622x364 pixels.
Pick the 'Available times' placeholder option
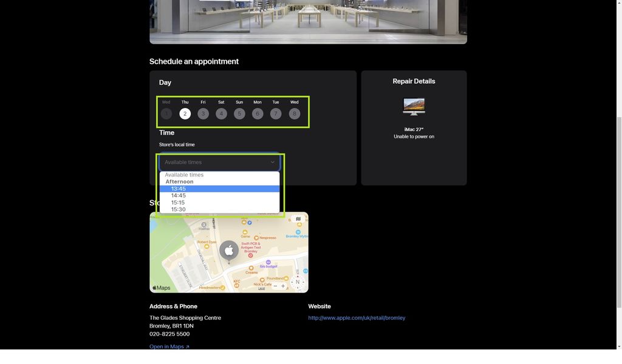point(220,175)
